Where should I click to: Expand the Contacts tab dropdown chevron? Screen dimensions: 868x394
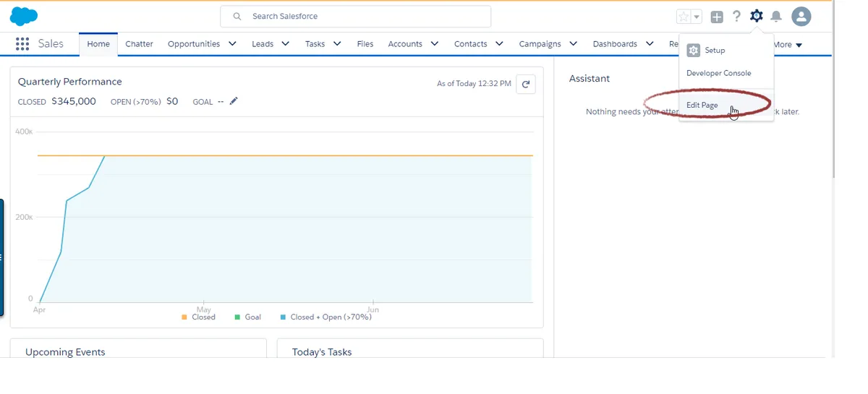click(x=500, y=44)
